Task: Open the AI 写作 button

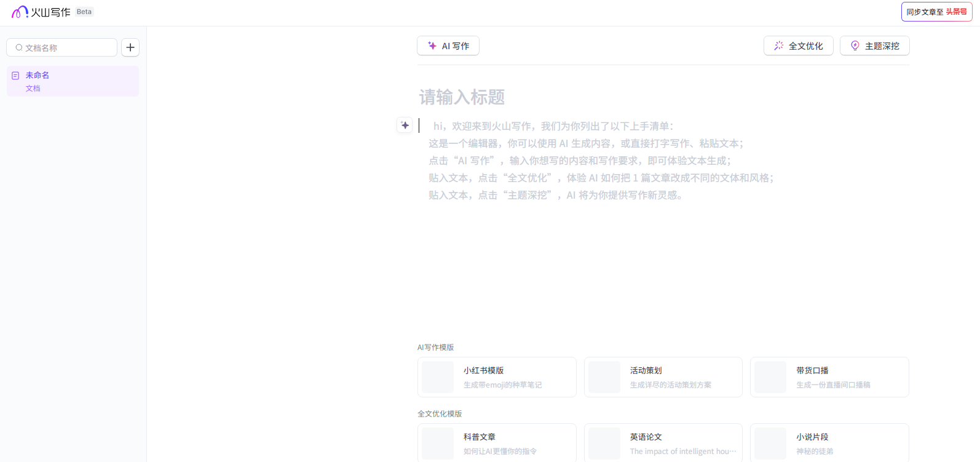Action: 448,46
